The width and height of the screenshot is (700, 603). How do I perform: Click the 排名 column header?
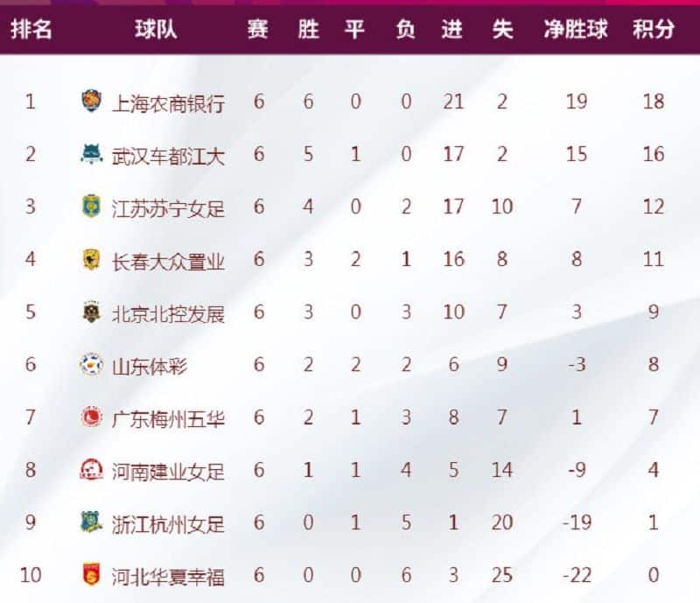tap(31, 30)
